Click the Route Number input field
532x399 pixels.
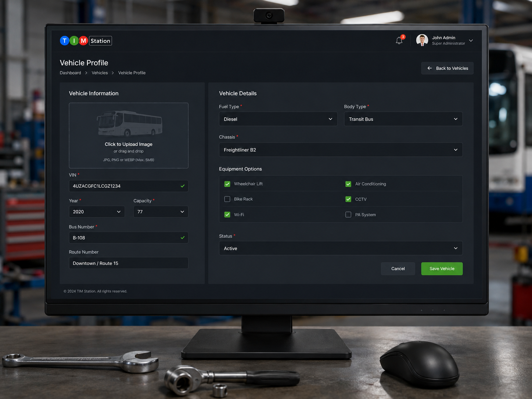[x=129, y=263]
